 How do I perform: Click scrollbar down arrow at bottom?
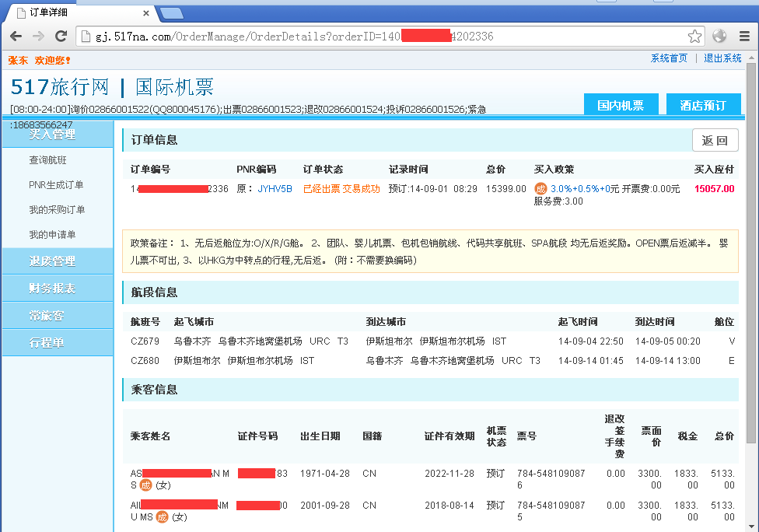click(750, 527)
